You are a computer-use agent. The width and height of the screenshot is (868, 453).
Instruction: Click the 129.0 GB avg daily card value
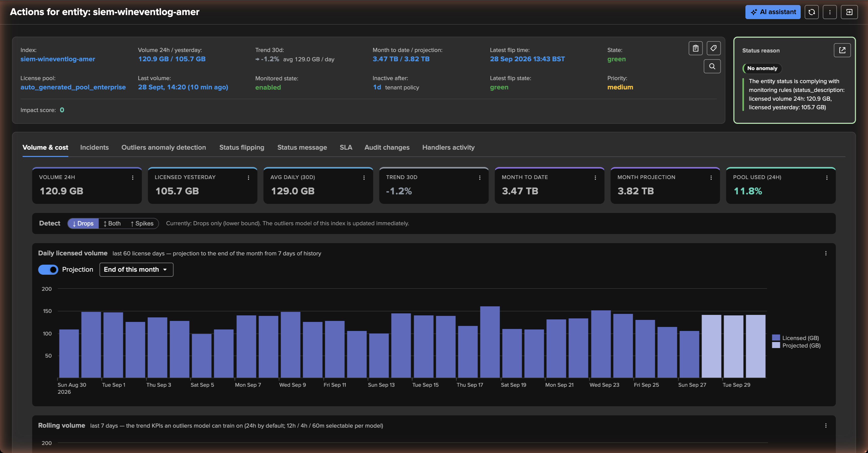point(293,191)
